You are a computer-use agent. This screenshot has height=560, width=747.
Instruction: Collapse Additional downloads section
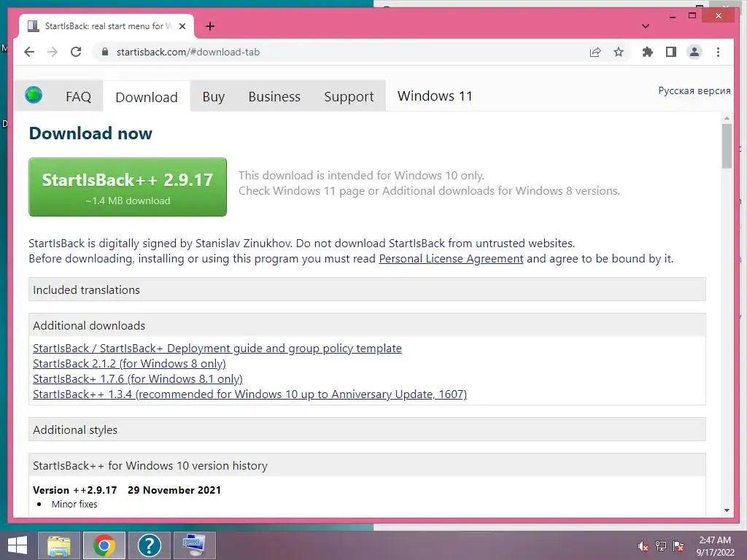click(x=367, y=325)
